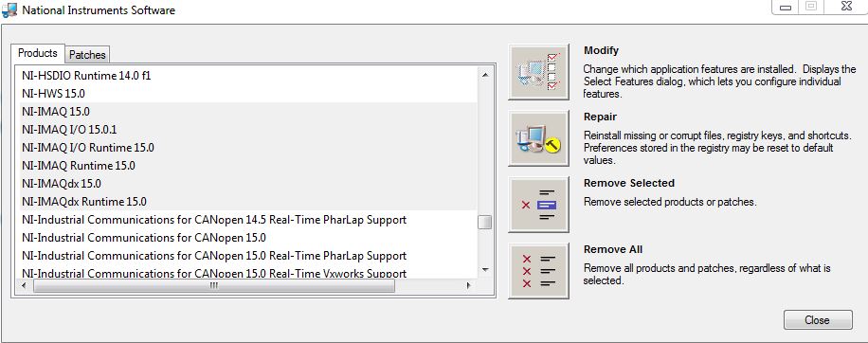Click the Remove All icon button
The image size is (868, 343).
tap(538, 271)
